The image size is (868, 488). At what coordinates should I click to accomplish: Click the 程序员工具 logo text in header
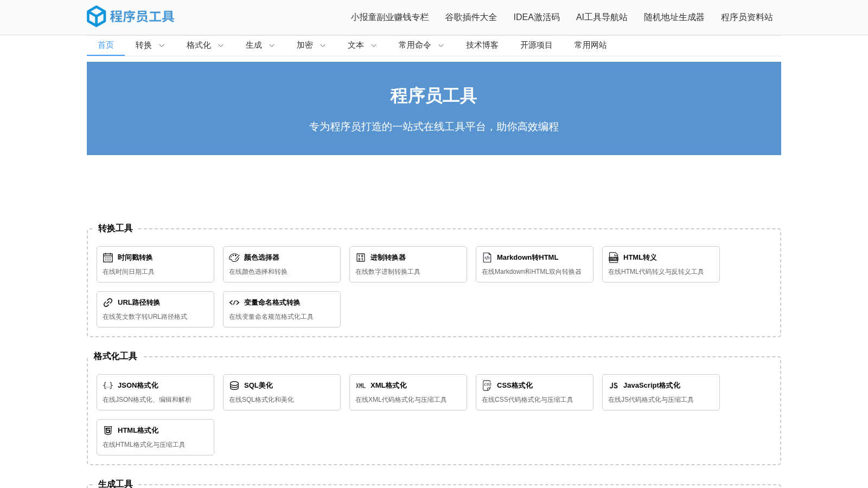point(142,17)
